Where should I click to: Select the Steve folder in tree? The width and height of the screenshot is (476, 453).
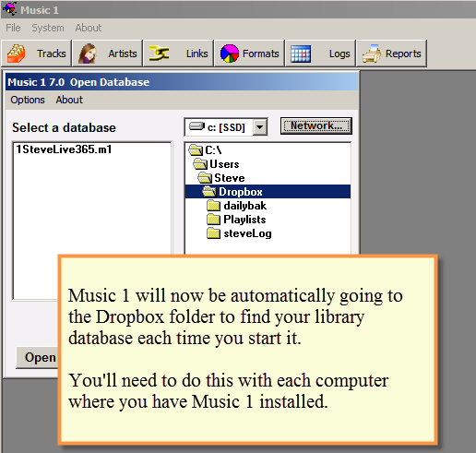tap(221, 178)
